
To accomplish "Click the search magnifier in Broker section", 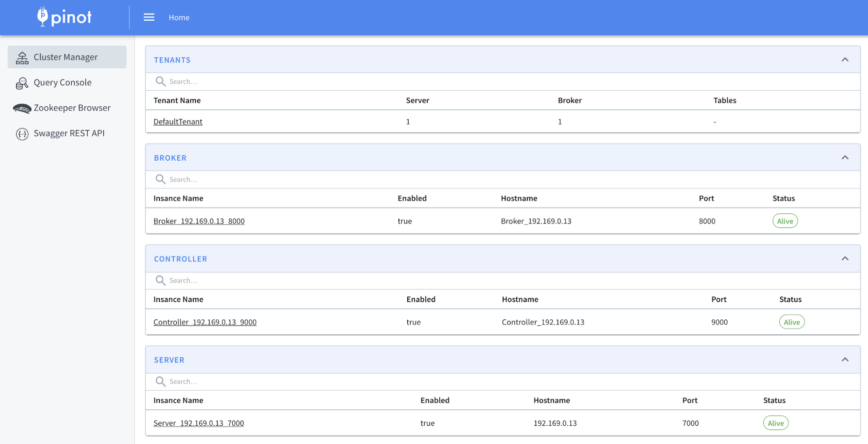I will [161, 179].
